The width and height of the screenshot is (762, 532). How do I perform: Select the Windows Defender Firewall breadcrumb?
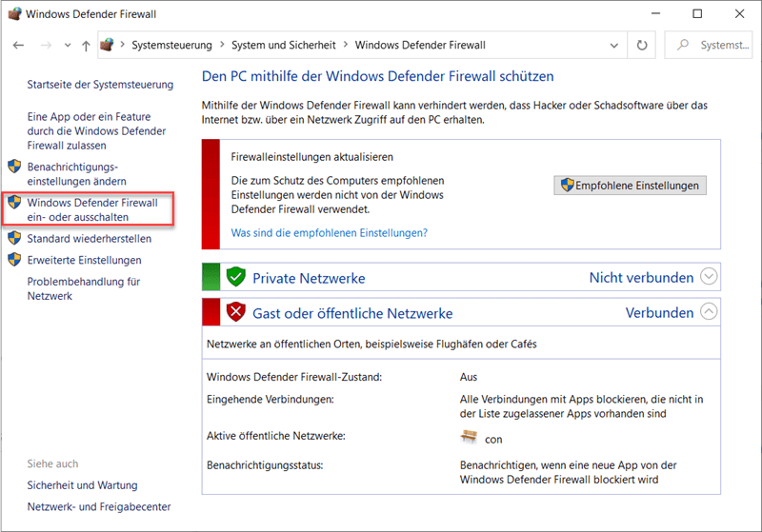420,45
